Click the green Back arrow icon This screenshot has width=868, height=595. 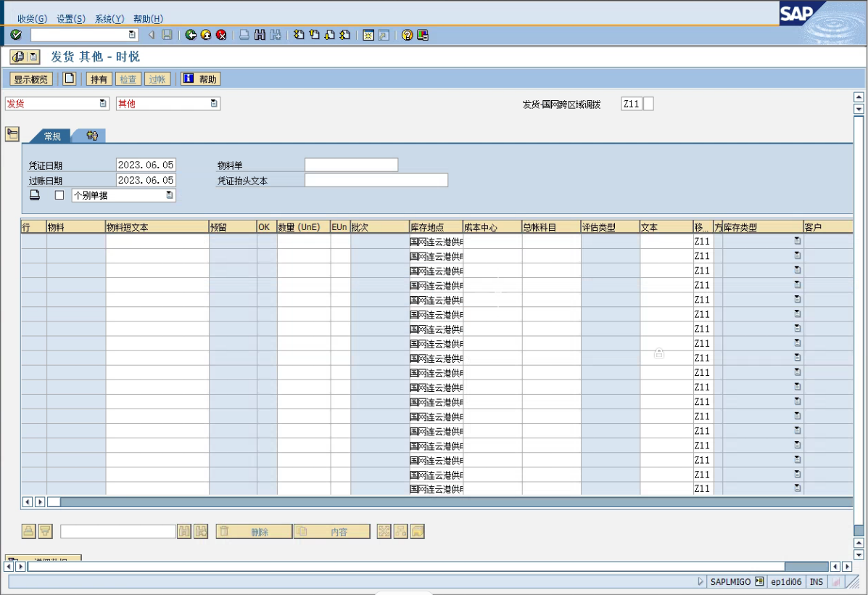pyautogui.click(x=191, y=35)
